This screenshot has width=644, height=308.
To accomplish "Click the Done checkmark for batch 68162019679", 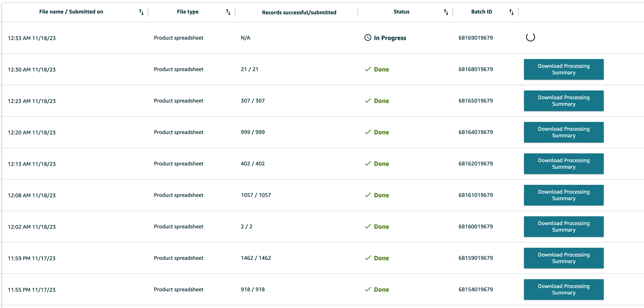I will click(368, 164).
